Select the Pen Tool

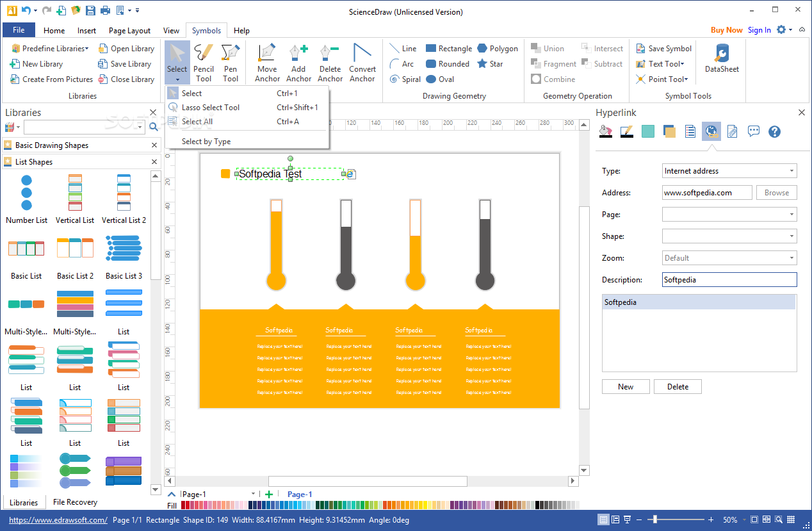click(x=231, y=63)
